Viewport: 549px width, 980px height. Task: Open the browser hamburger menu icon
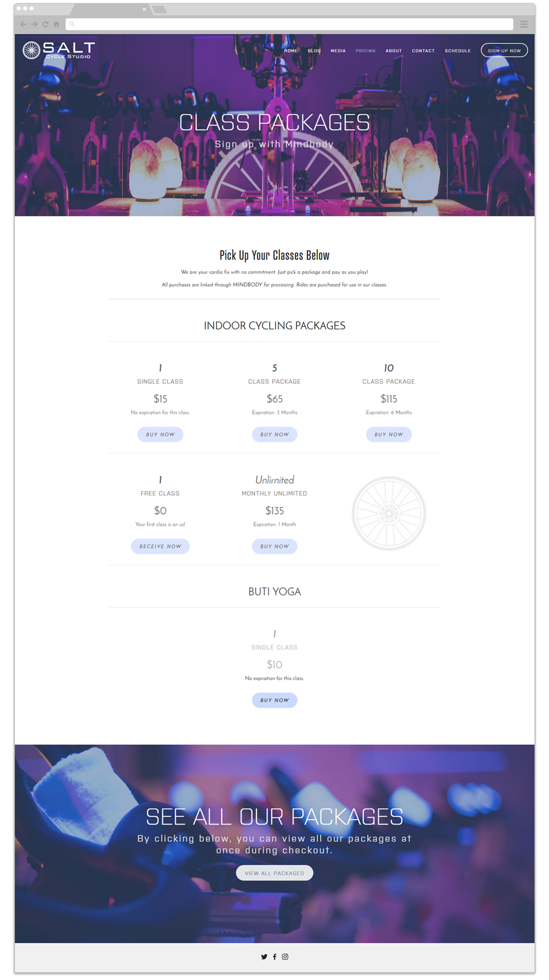coord(524,24)
